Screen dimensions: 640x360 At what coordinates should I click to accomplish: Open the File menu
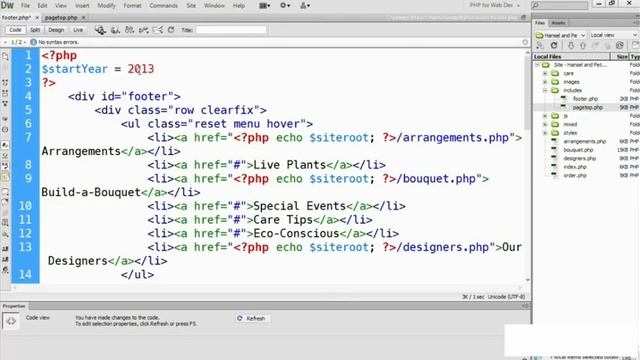25,6
